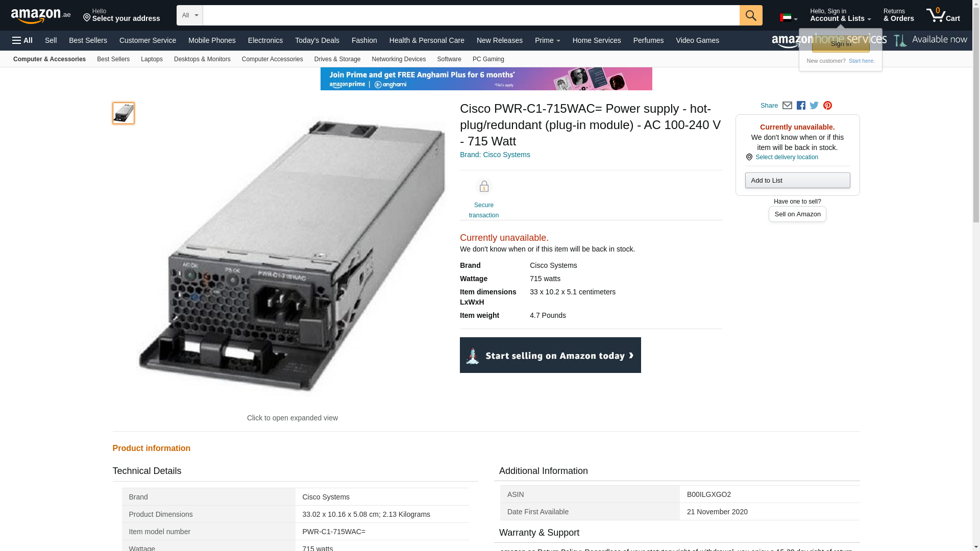Share product on Twitter icon
Image resolution: width=980 pixels, height=551 pixels.
(814, 106)
